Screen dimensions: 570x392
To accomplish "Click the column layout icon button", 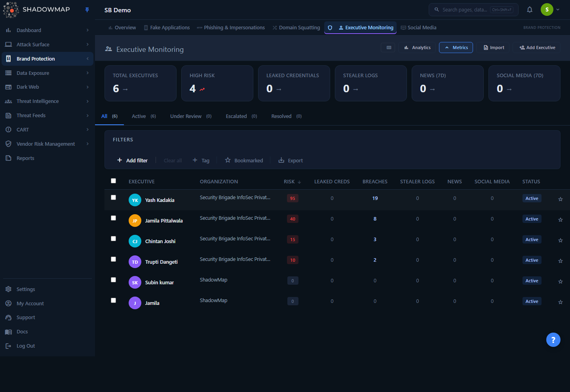I will 389,48.
